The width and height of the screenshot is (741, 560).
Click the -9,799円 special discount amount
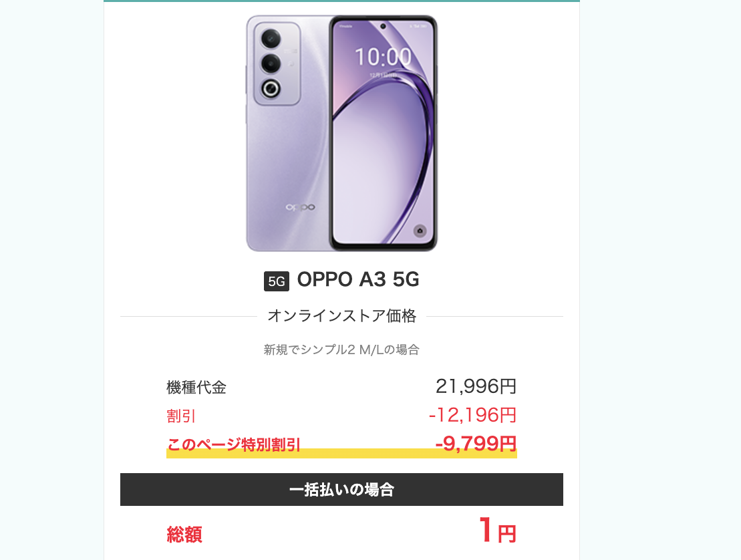coord(476,444)
